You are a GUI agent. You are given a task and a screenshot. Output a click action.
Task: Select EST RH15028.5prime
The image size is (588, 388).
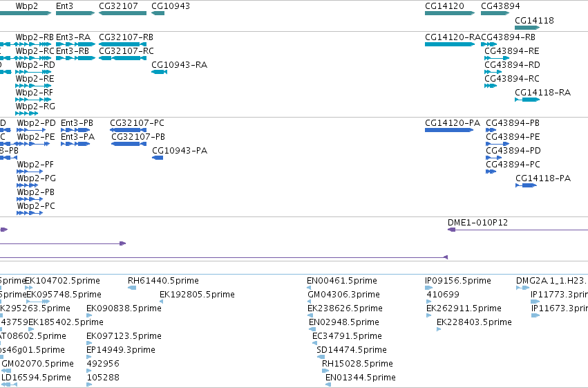point(325,371)
